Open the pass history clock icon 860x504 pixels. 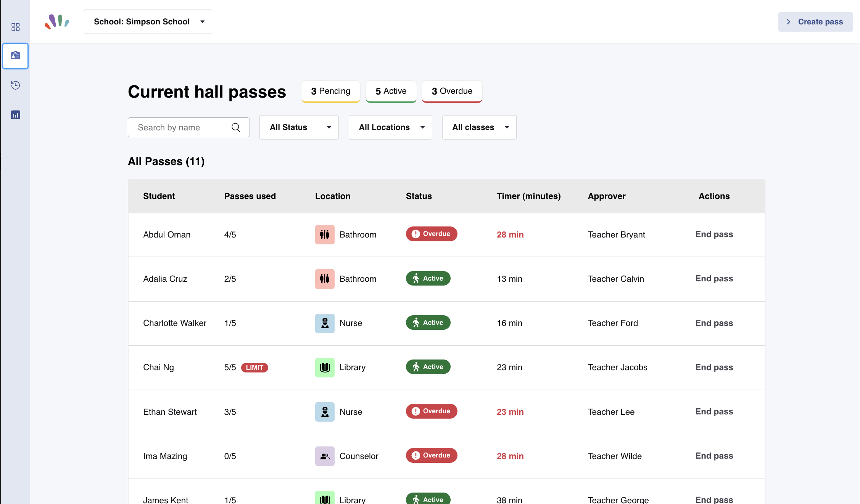click(15, 85)
